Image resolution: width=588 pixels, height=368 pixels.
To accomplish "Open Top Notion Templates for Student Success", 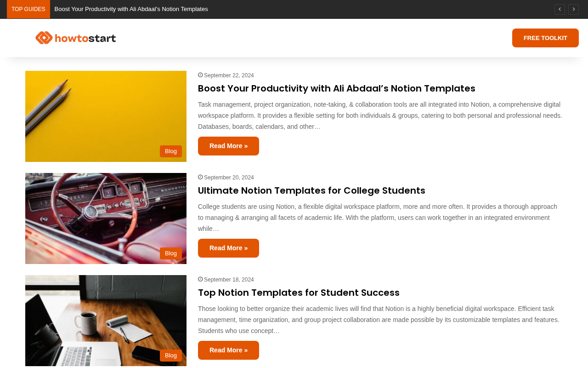I will (299, 293).
